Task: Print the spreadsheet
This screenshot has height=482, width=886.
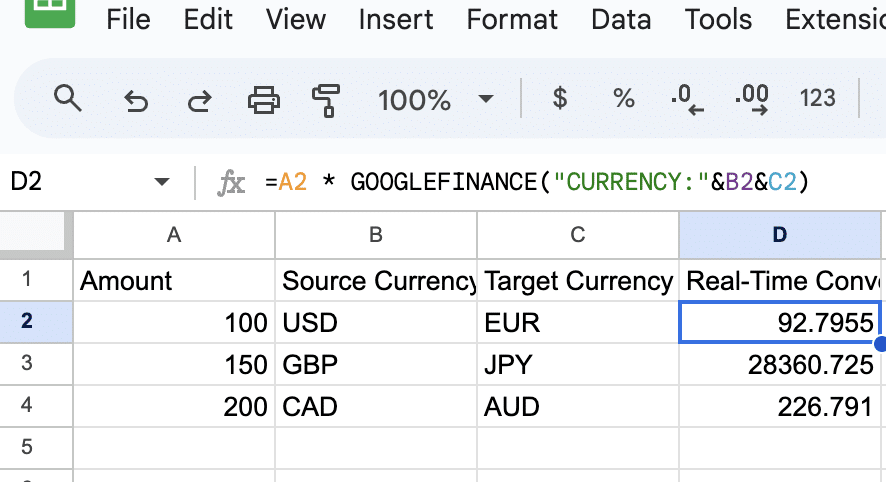Action: (264, 101)
